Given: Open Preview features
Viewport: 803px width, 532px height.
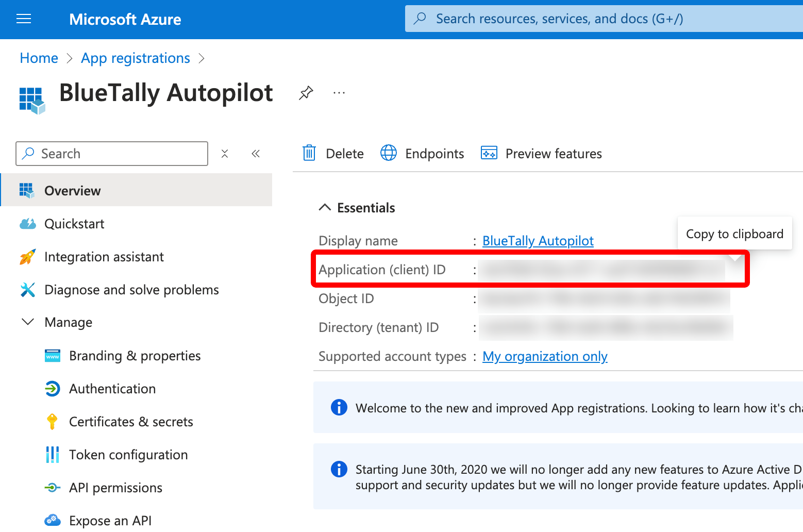Looking at the screenshot, I should pyautogui.click(x=541, y=154).
